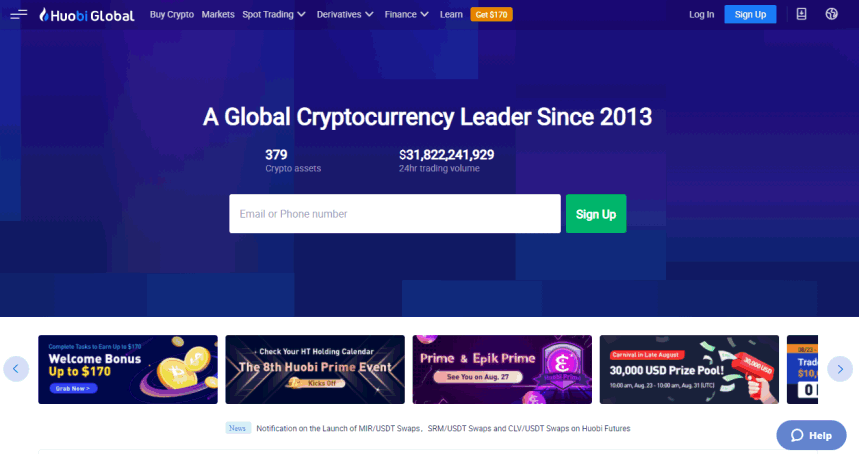Click the Log In link

[x=701, y=14]
